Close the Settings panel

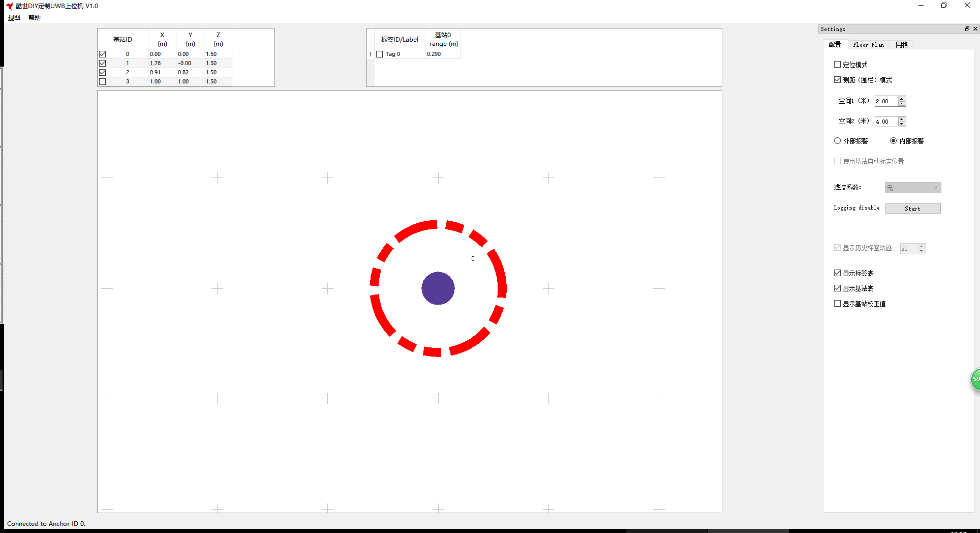click(975, 29)
